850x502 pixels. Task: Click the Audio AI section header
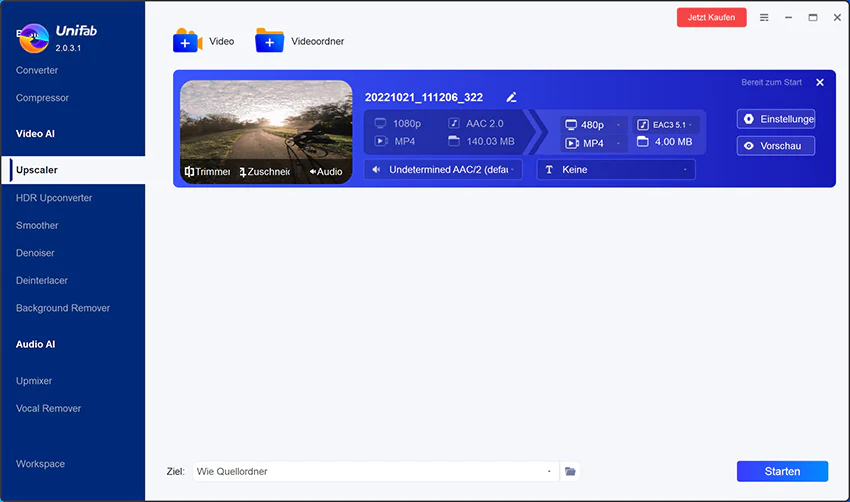tap(35, 344)
